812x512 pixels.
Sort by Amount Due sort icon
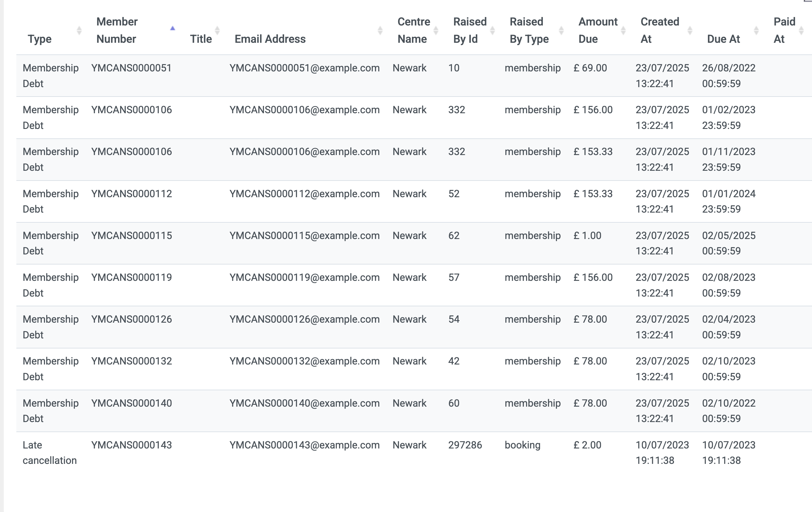coord(623,31)
